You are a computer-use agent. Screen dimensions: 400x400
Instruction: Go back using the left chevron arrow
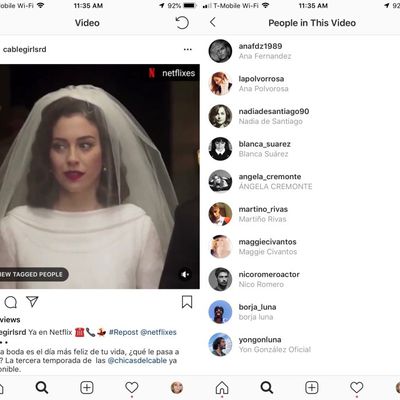pyautogui.click(x=213, y=23)
